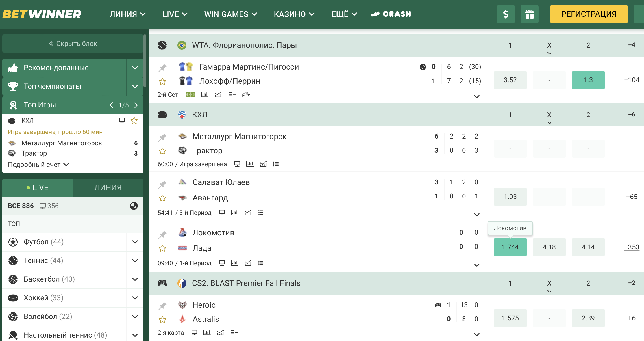The height and width of the screenshot is (341, 644).
Task: Favorite the Локомотив vs Лада match
Action: (x=162, y=249)
